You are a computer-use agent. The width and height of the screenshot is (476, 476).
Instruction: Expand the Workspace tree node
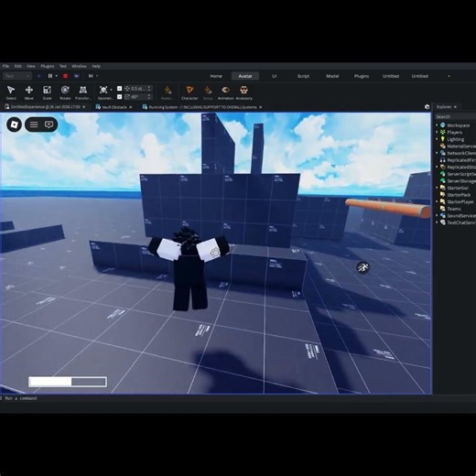tap(437, 125)
